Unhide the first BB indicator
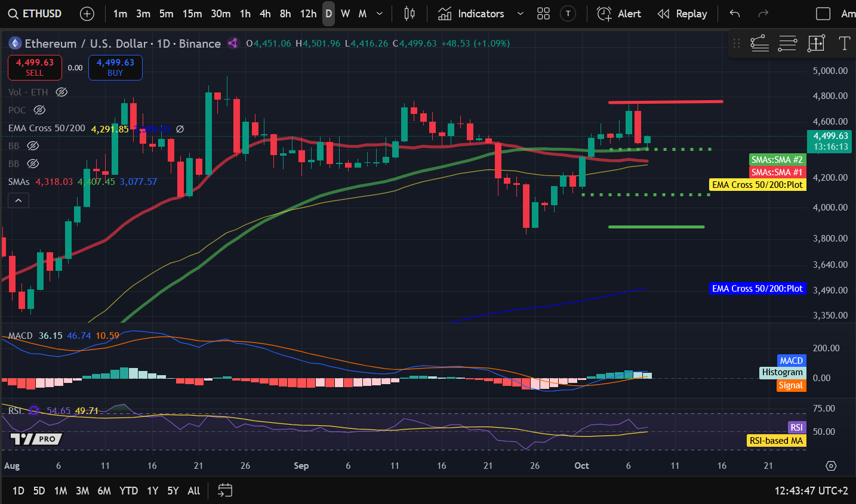This screenshot has height=504, width=856. pyautogui.click(x=33, y=146)
